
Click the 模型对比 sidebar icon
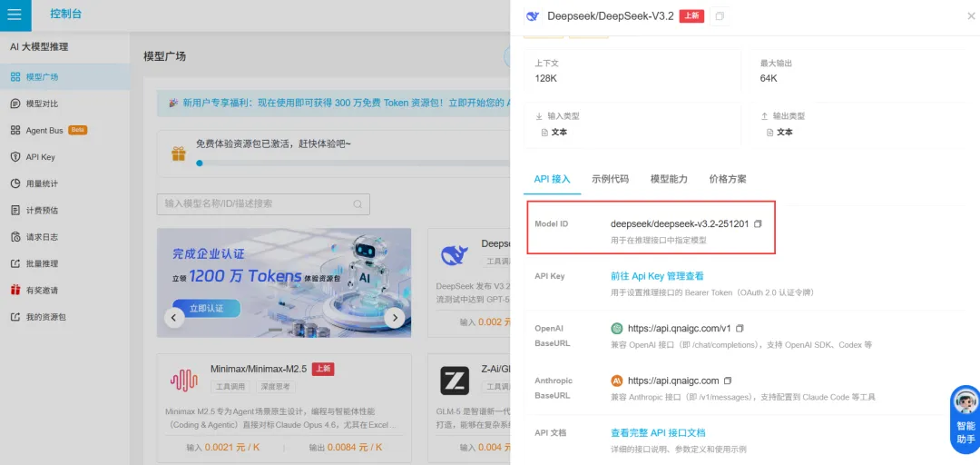[15, 104]
